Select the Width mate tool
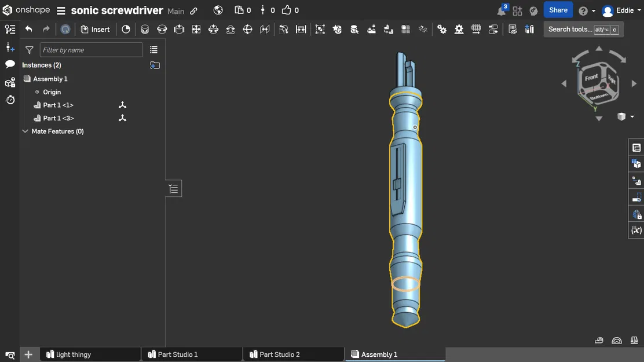The width and height of the screenshot is (644, 362). pyautogui.click(x=301, y=29)
